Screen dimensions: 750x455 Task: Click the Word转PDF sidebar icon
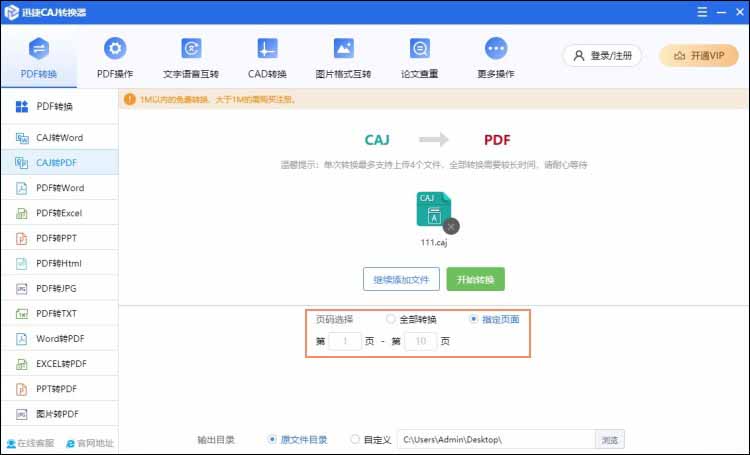click(x=22, y=339)
